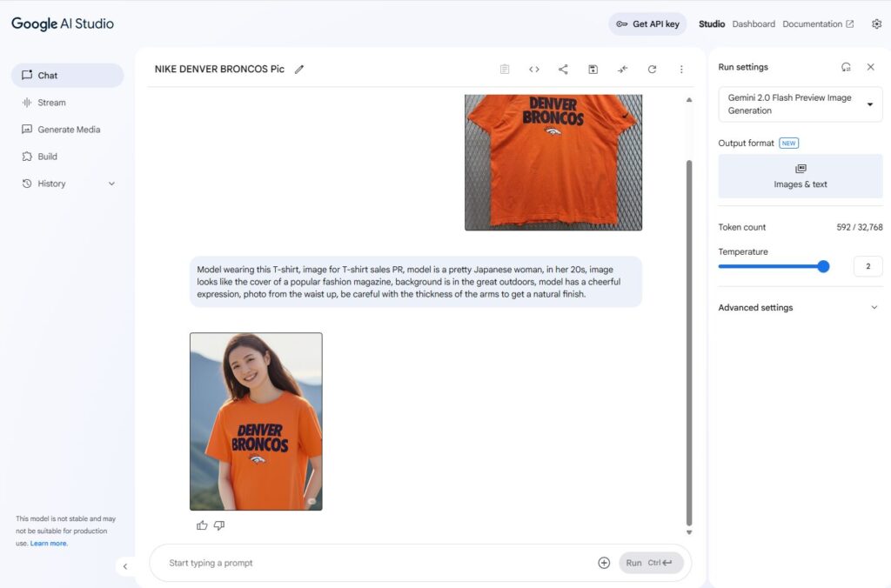
Task: Open Stream in the sidebar
Action: (x=67, y=103)
